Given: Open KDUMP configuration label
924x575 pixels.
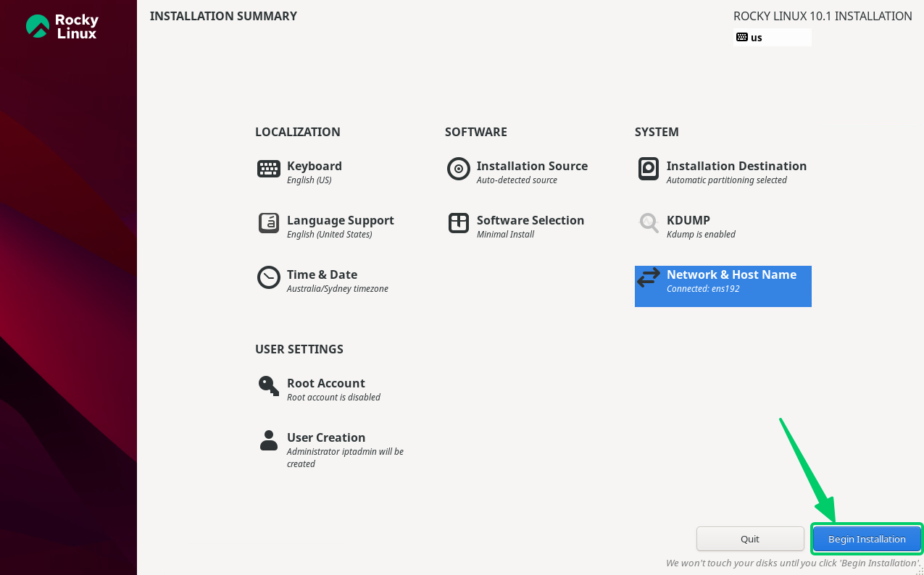Looking at the screenshot, I should (x=688, y=220).
